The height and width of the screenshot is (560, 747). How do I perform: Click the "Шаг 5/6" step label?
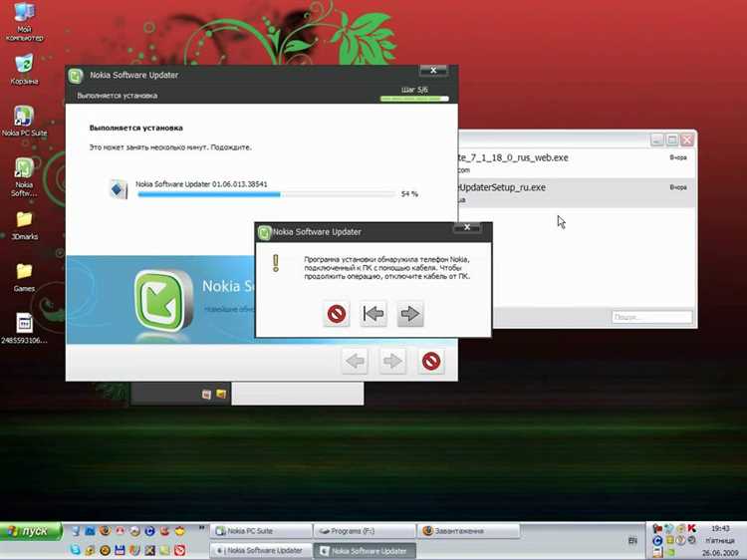(x=414, y=90)
